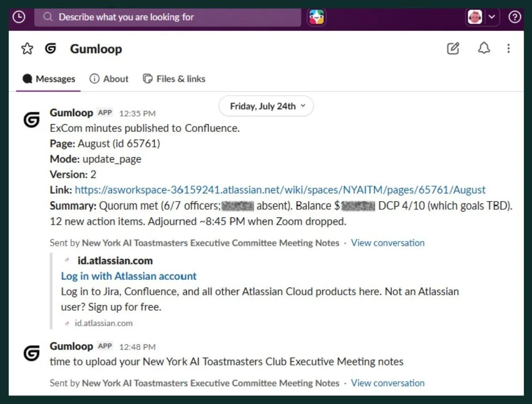Click the 12:48 PM timestamp
This screenshot has width=532, height=404.
[137, 347]
